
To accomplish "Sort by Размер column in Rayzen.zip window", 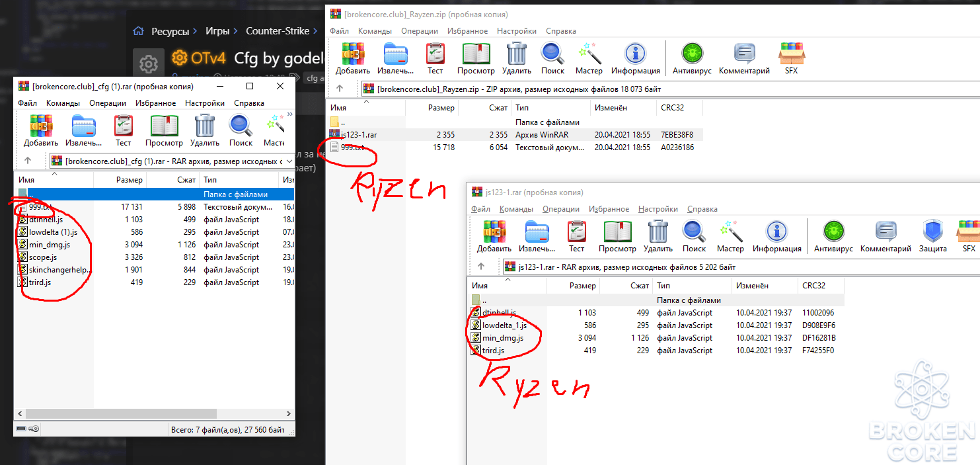I will click(x=432, y=107).
